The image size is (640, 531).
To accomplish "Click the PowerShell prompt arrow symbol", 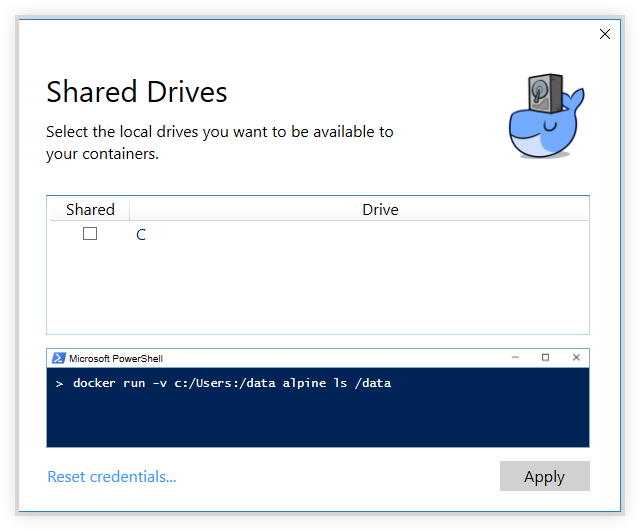I will (x=60, y=383).
